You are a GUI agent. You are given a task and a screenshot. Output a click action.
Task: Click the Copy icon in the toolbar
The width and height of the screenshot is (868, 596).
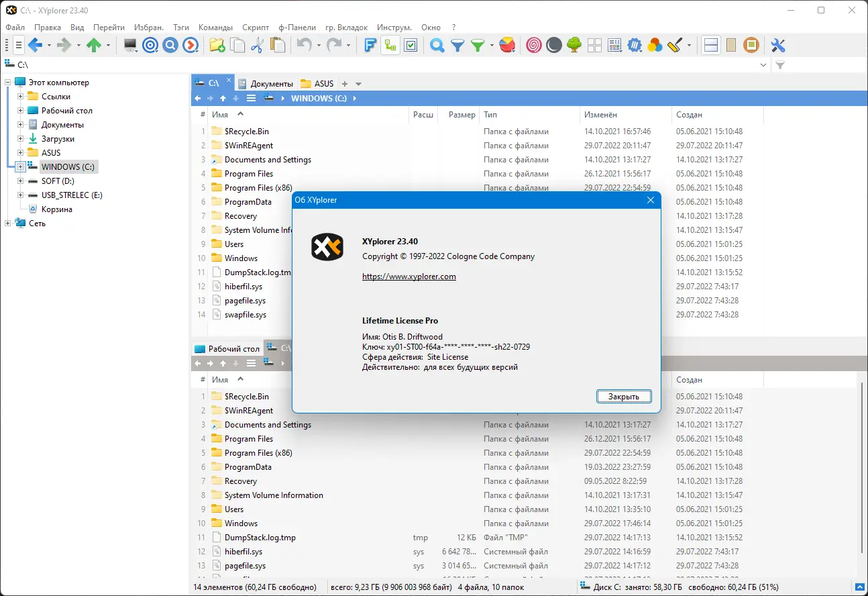coord(237,46)
